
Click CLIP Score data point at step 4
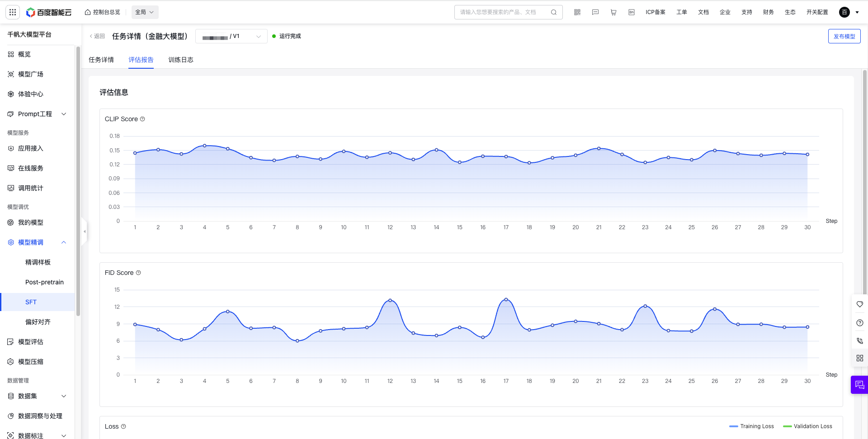pyautogui.click(x=205, y=146)
